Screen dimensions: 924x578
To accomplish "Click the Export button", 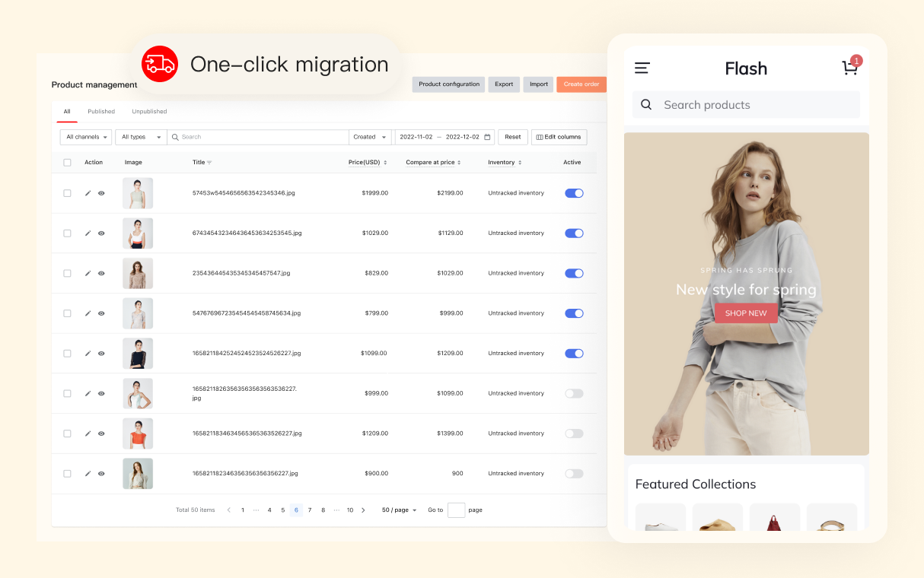I will click(504, 84).
